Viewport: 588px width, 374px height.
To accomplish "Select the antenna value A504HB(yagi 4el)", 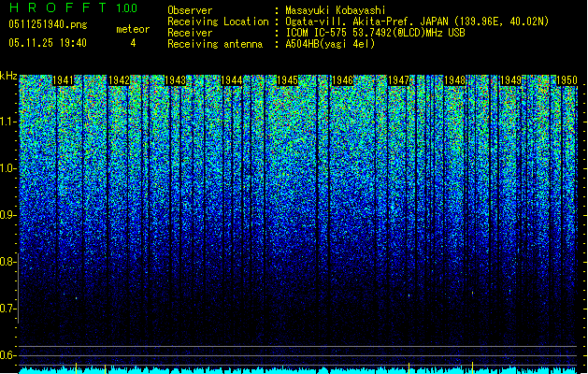I will click(330, 44).
